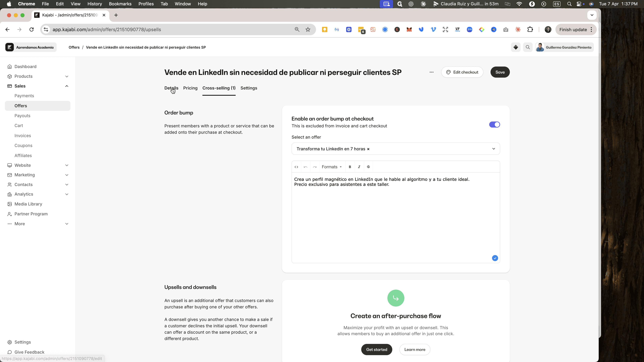Click inside the order bump description text area

tap(395, 217)
